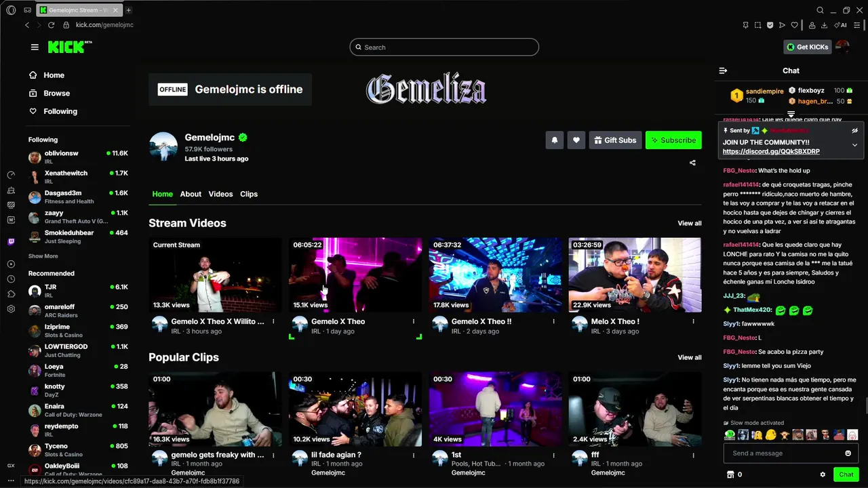Open the emoji picker in message box

[848, 453]
